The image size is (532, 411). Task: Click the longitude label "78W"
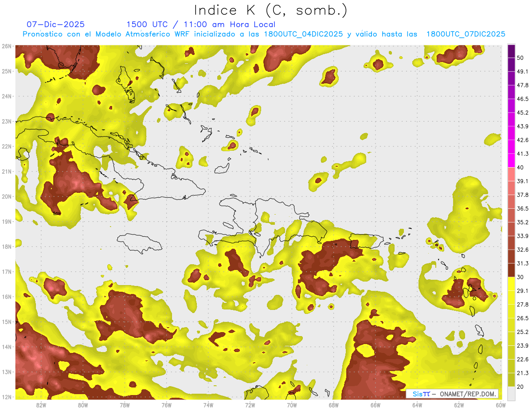point(125,405)
